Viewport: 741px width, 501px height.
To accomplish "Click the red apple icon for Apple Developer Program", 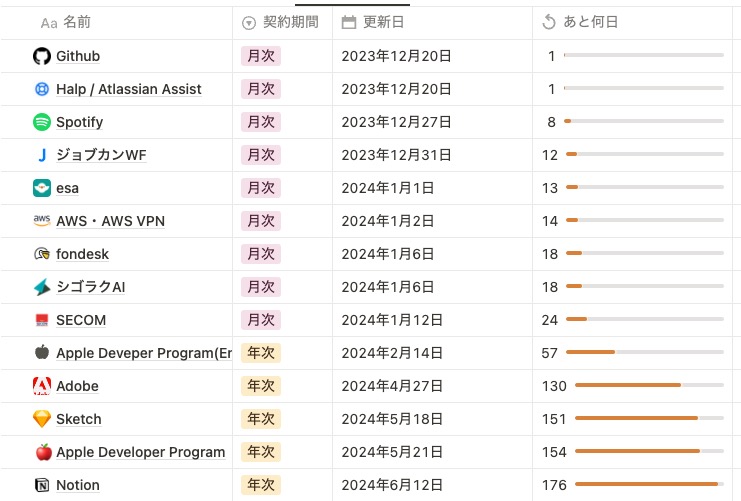I will [x=43, y=452].
